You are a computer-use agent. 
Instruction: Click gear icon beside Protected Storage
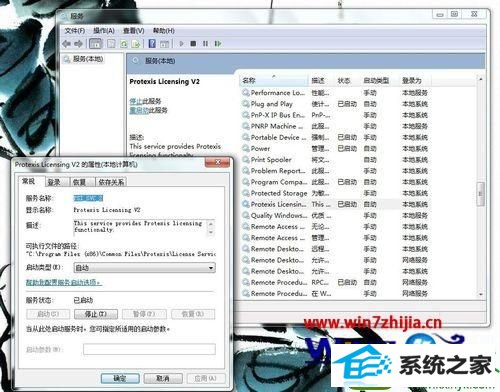246,193
